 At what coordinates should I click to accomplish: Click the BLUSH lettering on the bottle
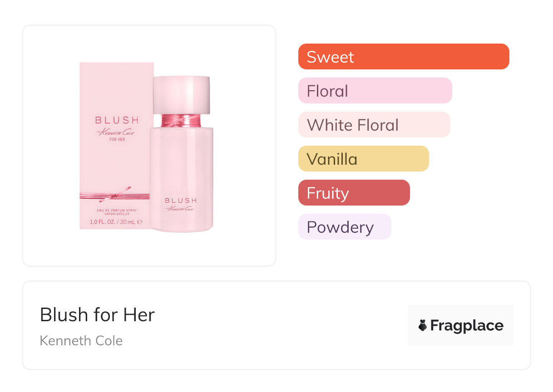pos(181,200)
